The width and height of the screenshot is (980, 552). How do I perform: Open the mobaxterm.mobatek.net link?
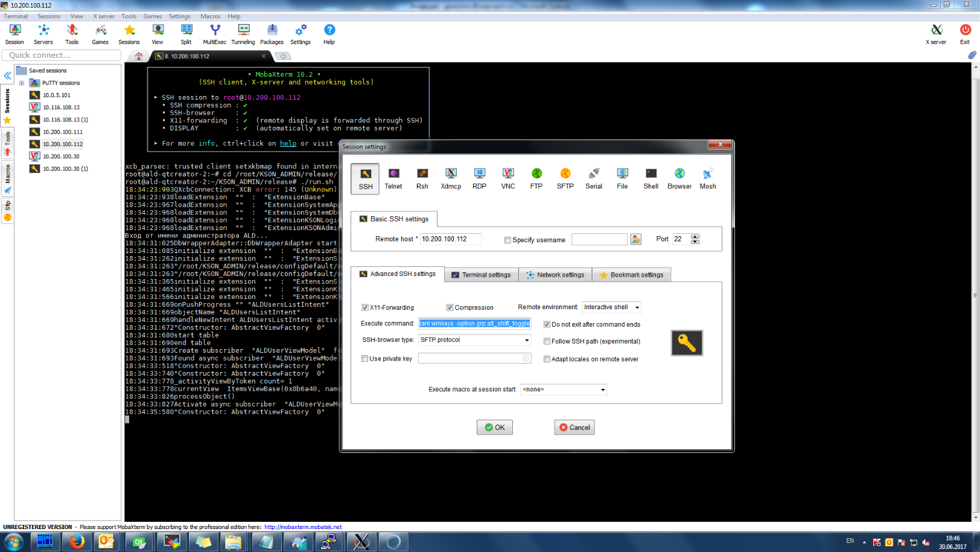(x=303, y=527)
